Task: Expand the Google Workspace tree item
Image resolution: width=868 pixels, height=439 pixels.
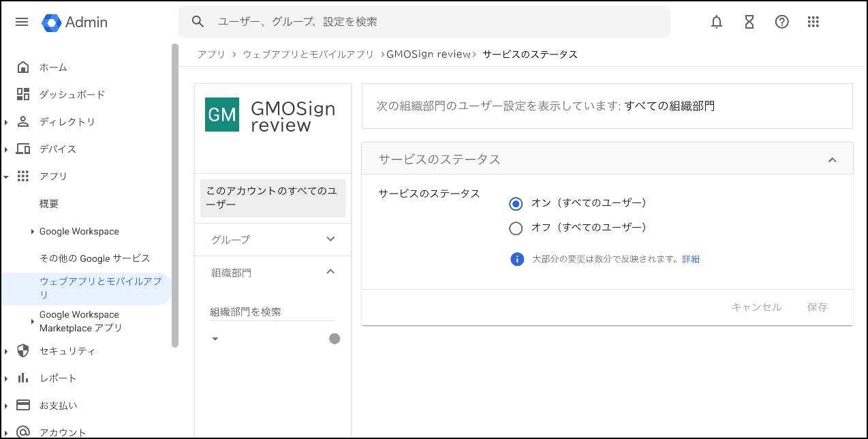Action: [33, 232]
